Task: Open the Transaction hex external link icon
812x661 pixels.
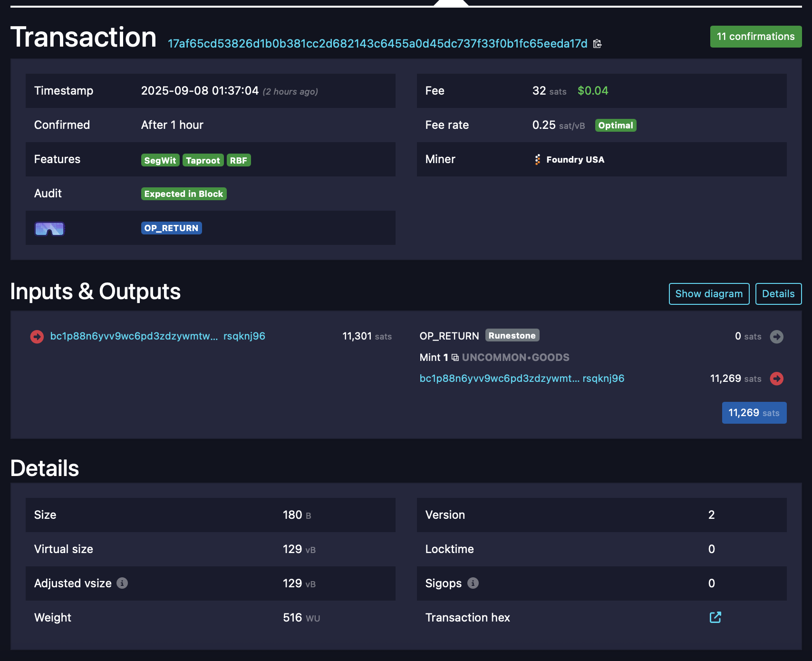Action: point(715,617)
